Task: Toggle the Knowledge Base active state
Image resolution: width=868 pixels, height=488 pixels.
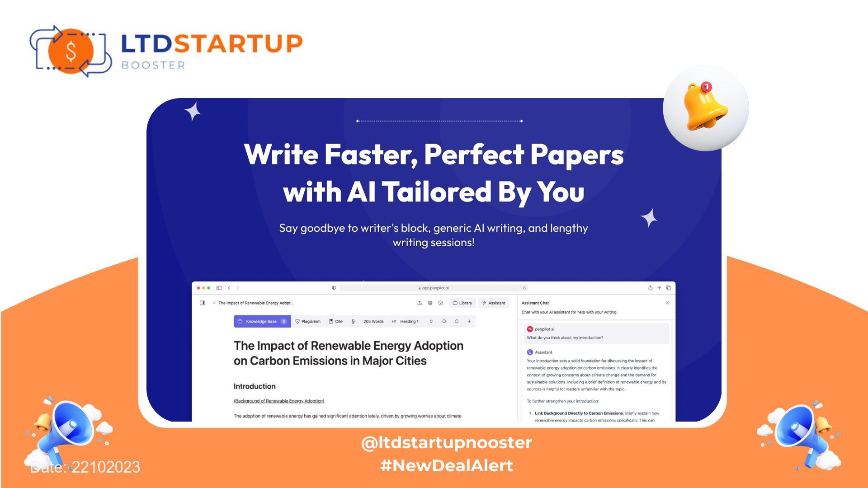Action: click(x=260, y=322)
